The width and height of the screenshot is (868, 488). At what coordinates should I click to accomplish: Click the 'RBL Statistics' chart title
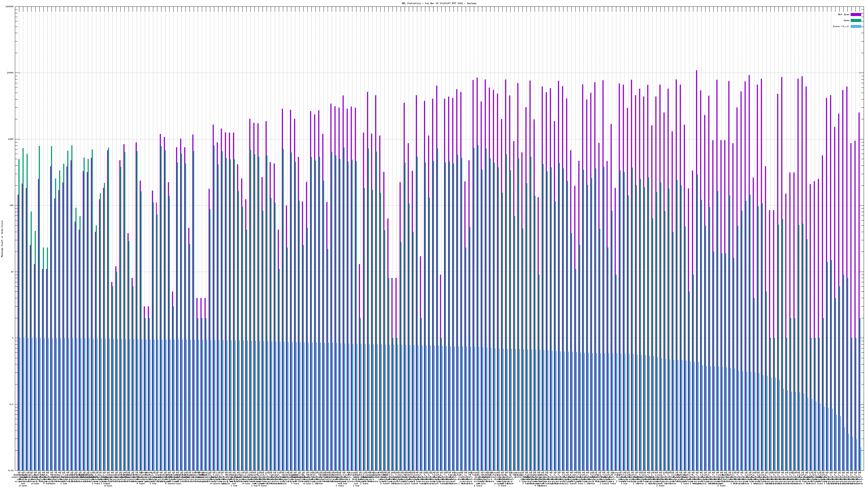point(412,3)
